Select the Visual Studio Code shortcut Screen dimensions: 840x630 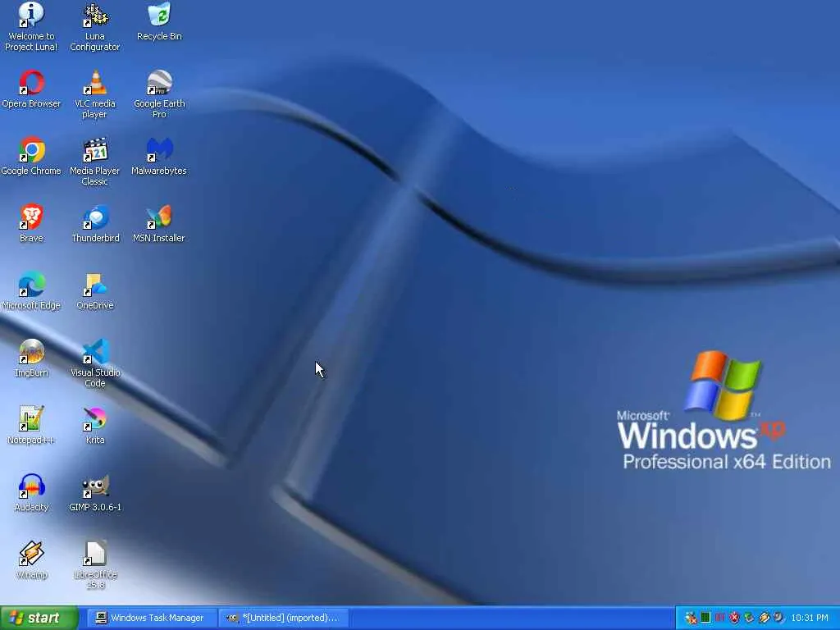click(x=95, y=363)
